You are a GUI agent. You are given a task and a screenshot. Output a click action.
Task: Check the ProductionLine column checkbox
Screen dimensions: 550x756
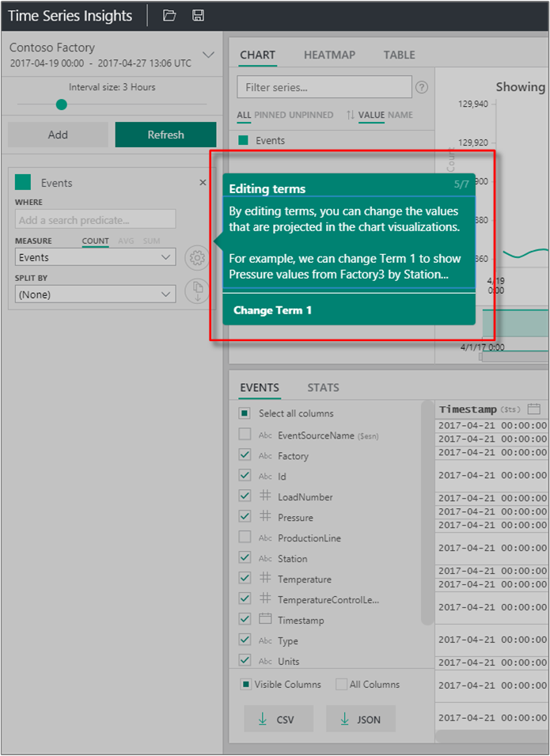pyautogui.click(x=245, y=537)
